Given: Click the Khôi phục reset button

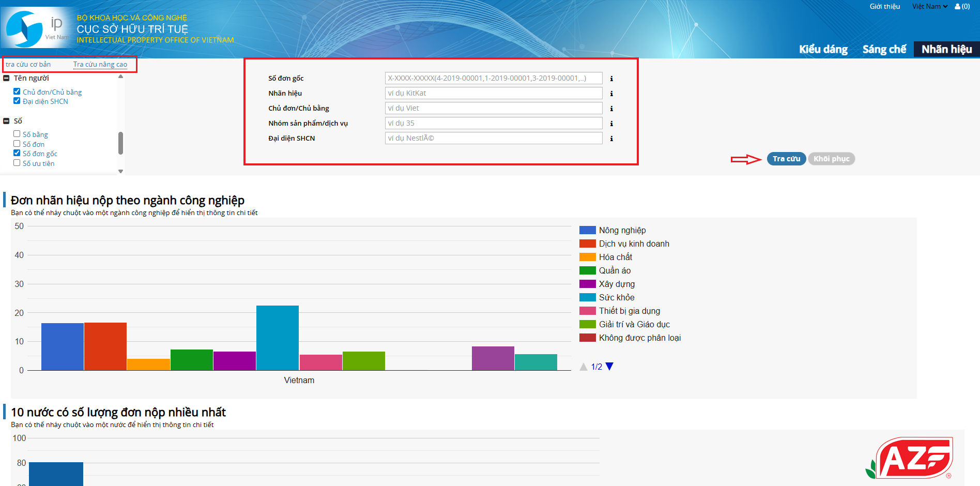Looking at the screenshot, I should tap(831, 159).
